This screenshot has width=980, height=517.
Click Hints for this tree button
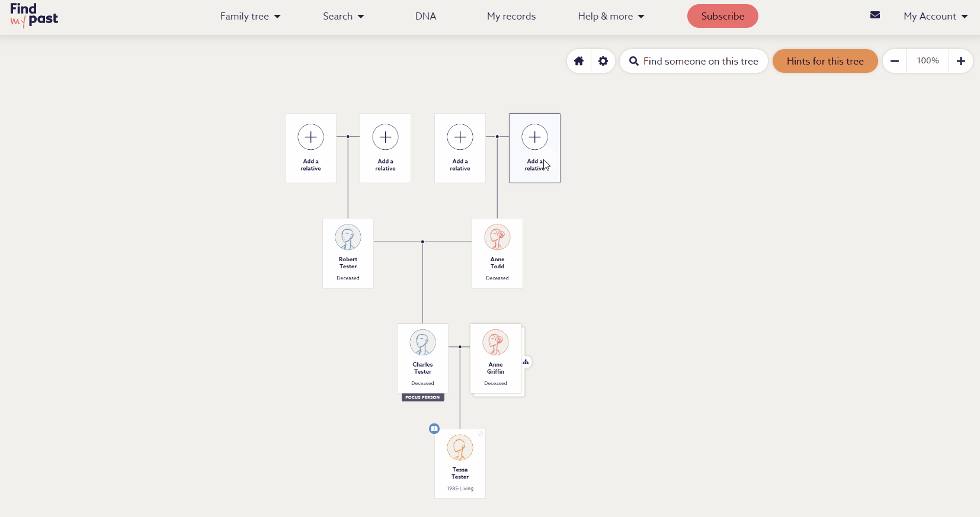[825, 61]
